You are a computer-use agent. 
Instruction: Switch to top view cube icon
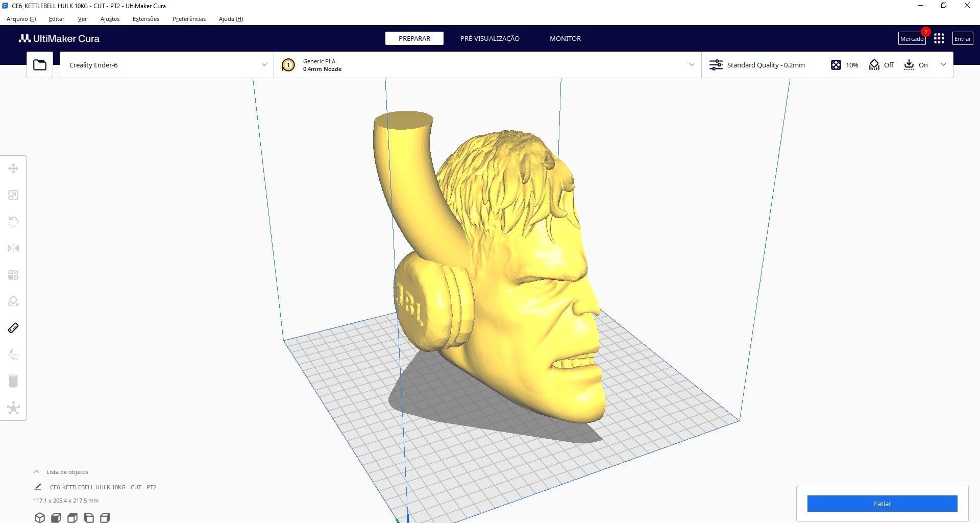pos(72,517)
